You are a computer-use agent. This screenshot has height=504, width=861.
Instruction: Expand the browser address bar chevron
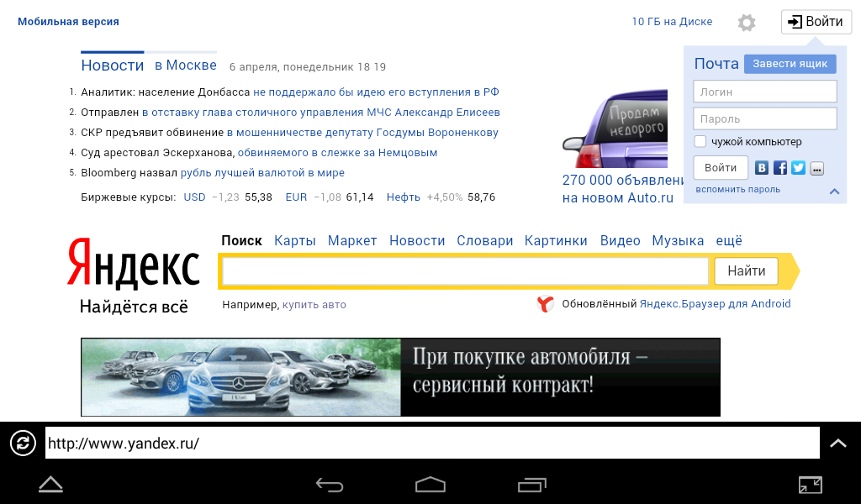(838, 444)
